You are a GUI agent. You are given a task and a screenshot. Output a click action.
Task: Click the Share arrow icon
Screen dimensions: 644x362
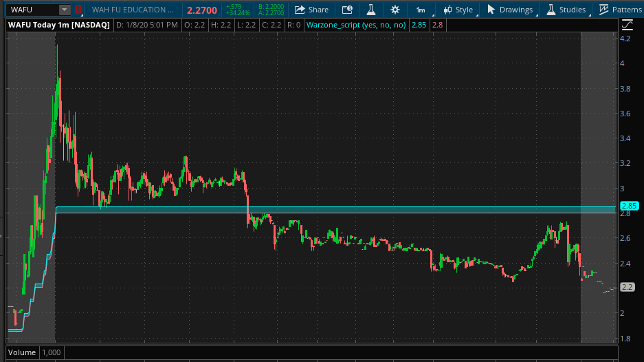coord(300,10)
